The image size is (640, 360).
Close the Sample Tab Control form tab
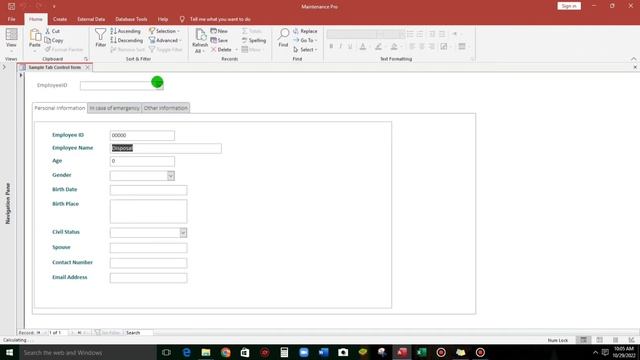pos(87,67)
